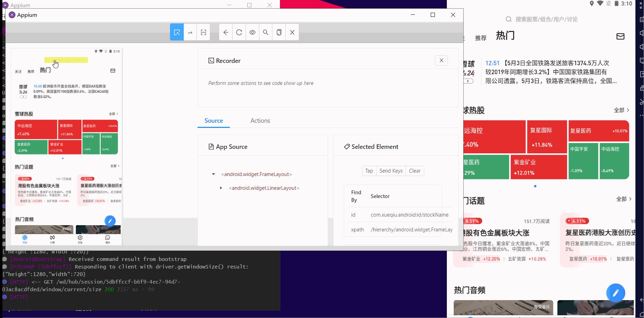Click battery icon in emulator status bar
The image size is (644, 318).
tap(617, 3)
